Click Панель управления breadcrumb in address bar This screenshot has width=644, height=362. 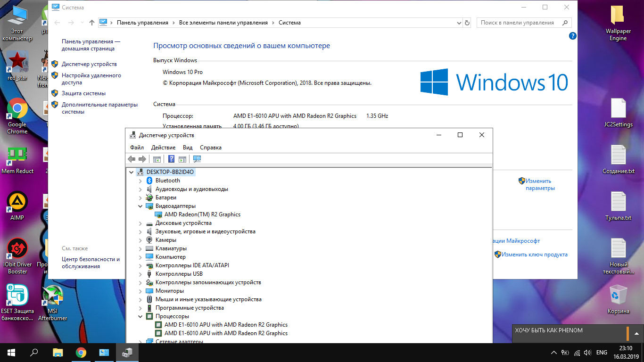pos(142,23)
